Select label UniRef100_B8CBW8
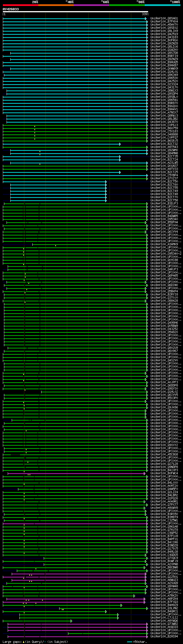The height and width of the screenshot is (644, 183). pos(164,568)
